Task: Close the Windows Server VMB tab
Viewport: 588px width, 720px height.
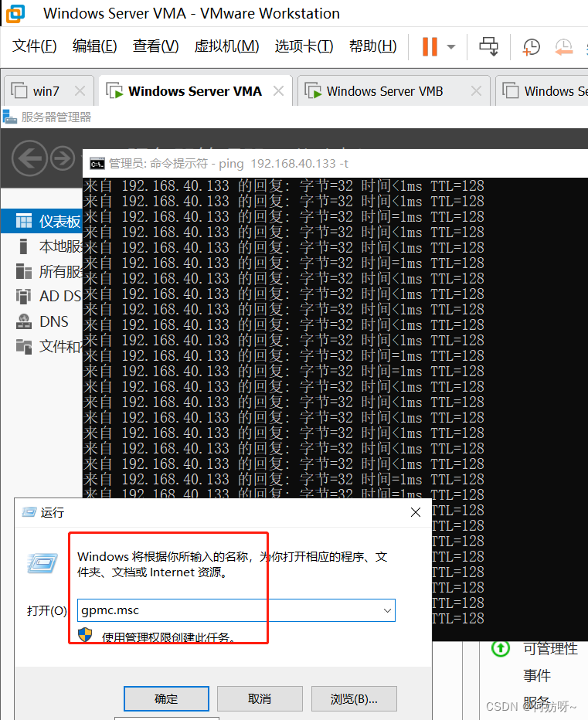Action: (477, 91)
